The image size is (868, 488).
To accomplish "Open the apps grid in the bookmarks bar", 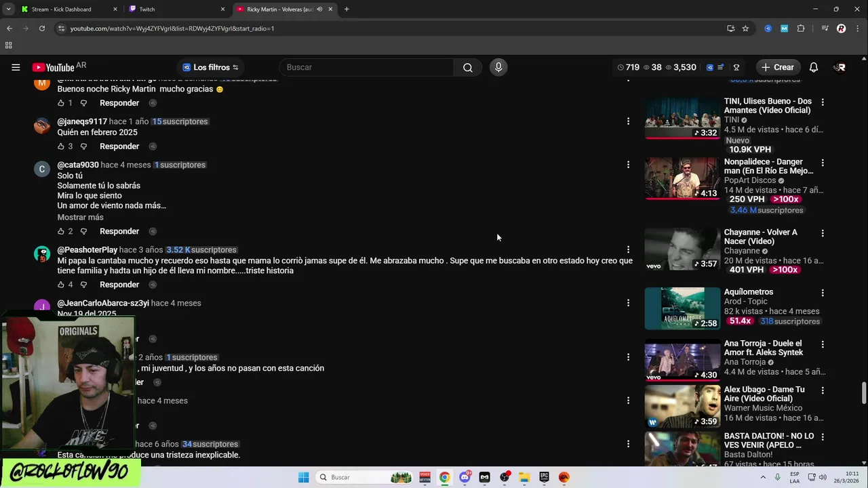I will click(8, 45).
